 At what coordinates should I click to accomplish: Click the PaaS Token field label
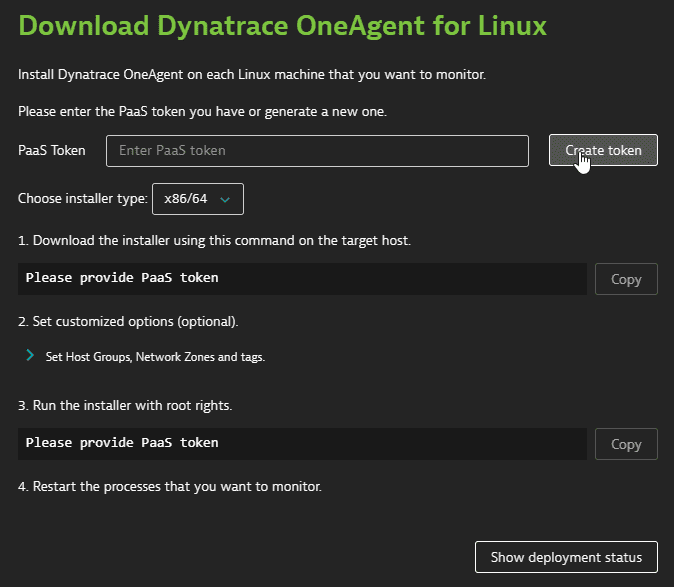click(x=52, y=150)
